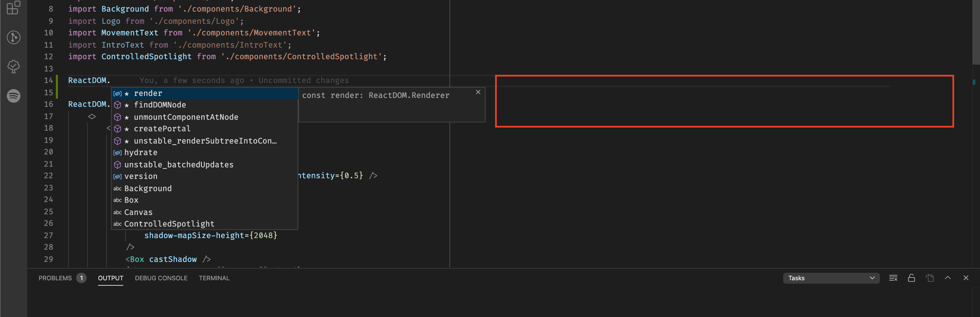Choose the createPortal completion entry
The width and height of the screenshot is (980, 317).
point(162,129)
